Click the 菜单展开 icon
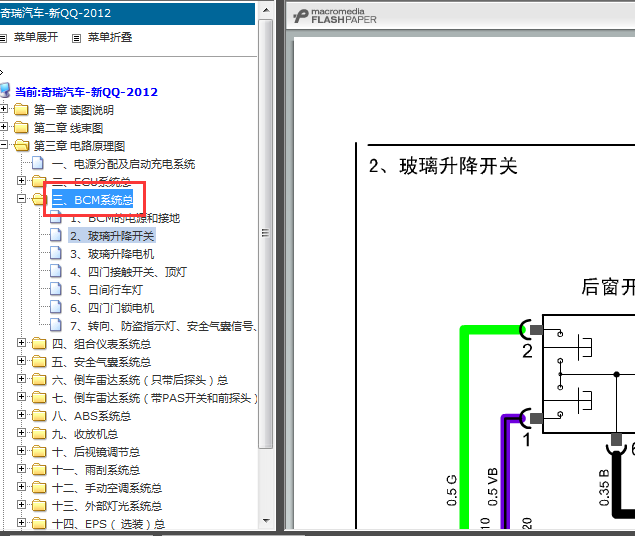Image resolution: width=635 pixels, height=536 pixels. (3, 38)
